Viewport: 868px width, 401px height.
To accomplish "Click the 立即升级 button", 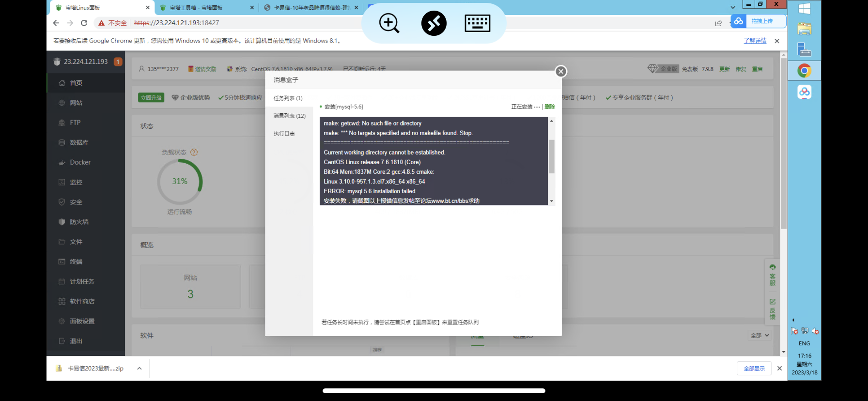I will click(x=151, y=97).
